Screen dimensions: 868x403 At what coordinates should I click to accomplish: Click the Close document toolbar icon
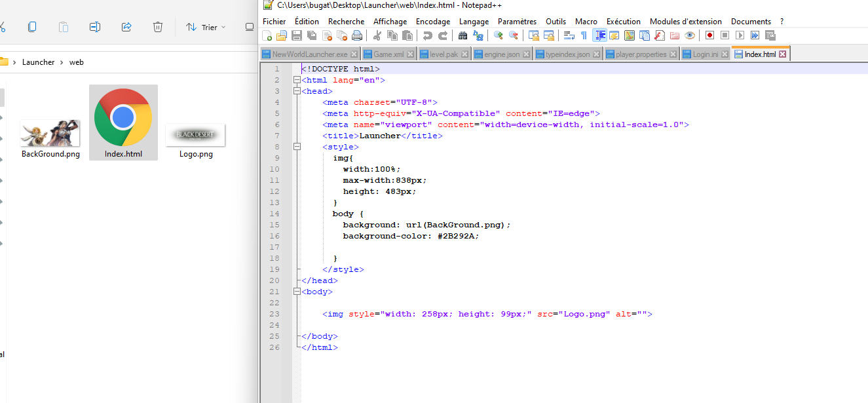pos(327,35)
